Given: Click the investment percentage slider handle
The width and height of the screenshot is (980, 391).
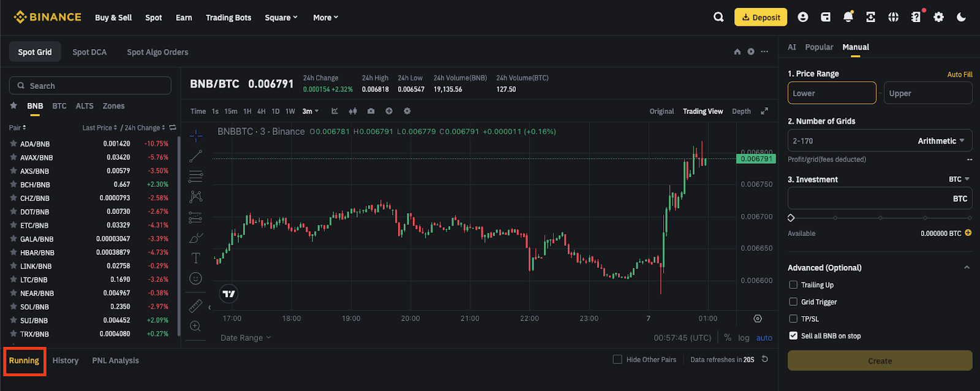Looking at the screenshot, I should (x=791, y=218).
